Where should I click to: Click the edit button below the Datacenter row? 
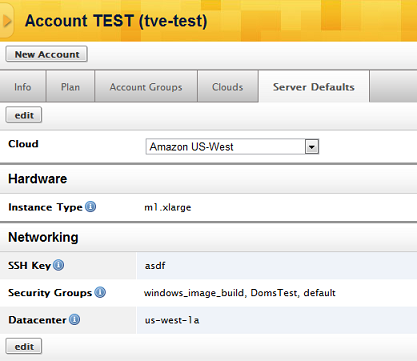click(x=24, y=346)
